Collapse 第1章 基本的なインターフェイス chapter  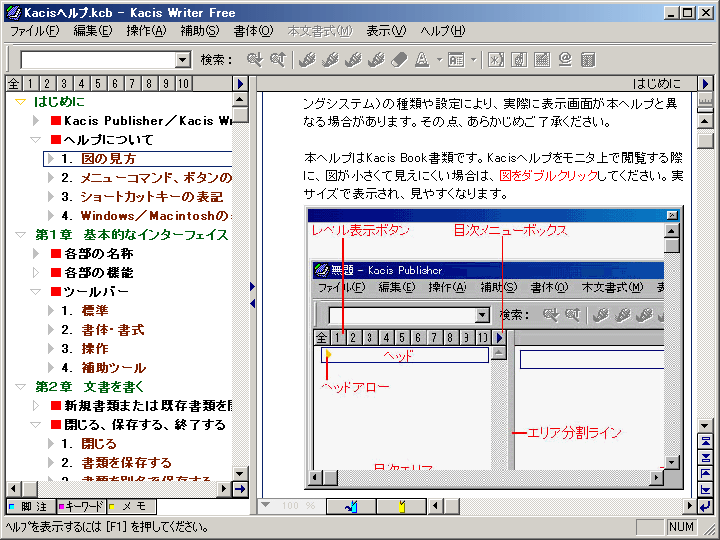click(20, 235)
